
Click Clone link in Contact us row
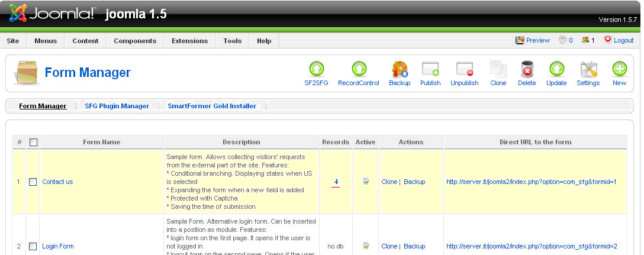click(x=389, y=182)
